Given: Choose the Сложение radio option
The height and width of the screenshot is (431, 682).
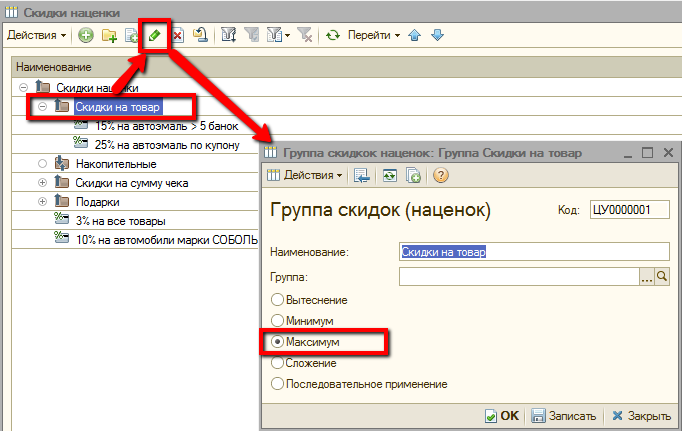Looking at the screenshot, I should (278, 363).
